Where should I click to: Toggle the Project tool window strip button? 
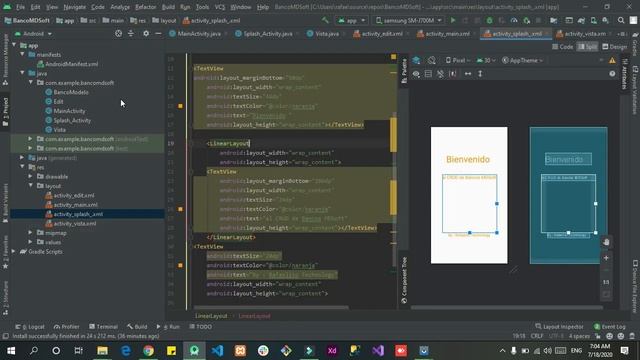(5, 112)
